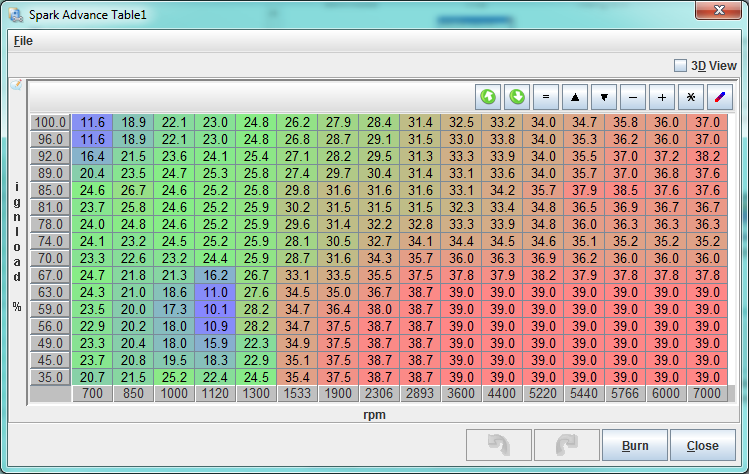Click the red-blue interpolate icon
Screen dimensions: 749x474
(x=720, y=97)
